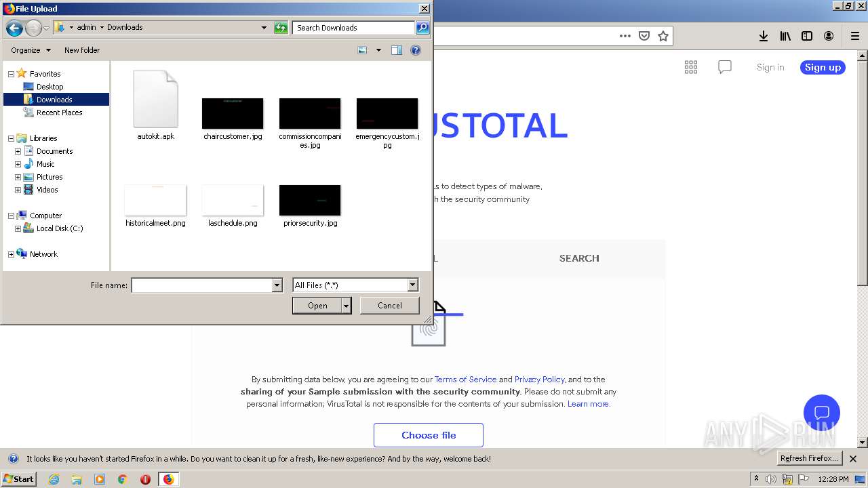Expand Documents library node
The image size is (868, 488).
coord(18,151)
